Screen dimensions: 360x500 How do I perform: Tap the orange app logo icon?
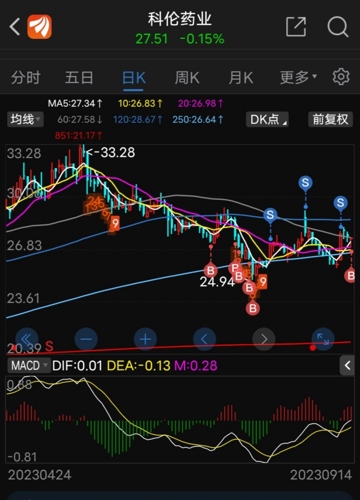(x=39, y=27)
